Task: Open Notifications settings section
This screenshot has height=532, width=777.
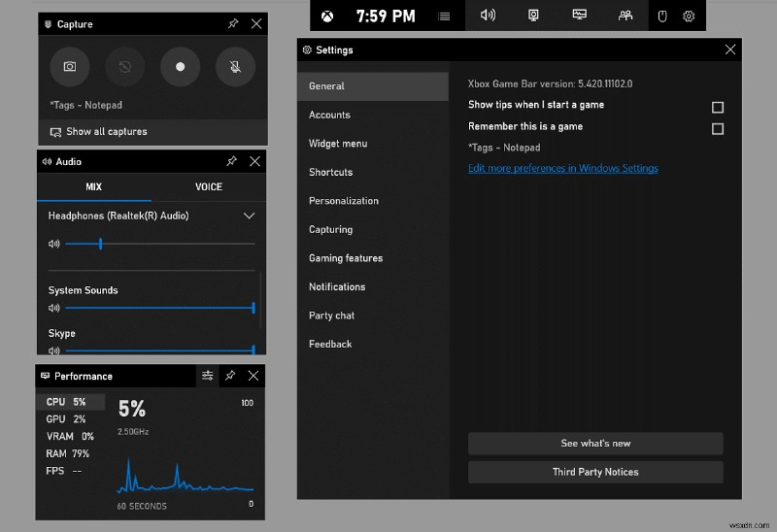Action: [373, 287]
